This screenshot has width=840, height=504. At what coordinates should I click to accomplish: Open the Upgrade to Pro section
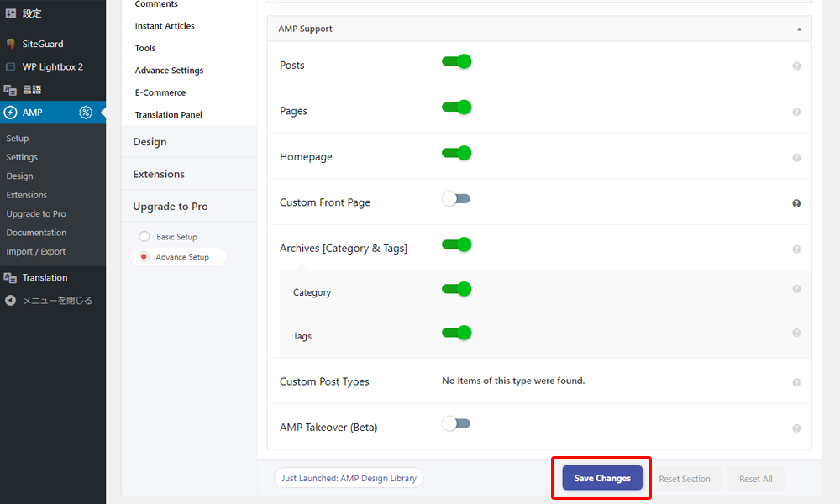189,206
